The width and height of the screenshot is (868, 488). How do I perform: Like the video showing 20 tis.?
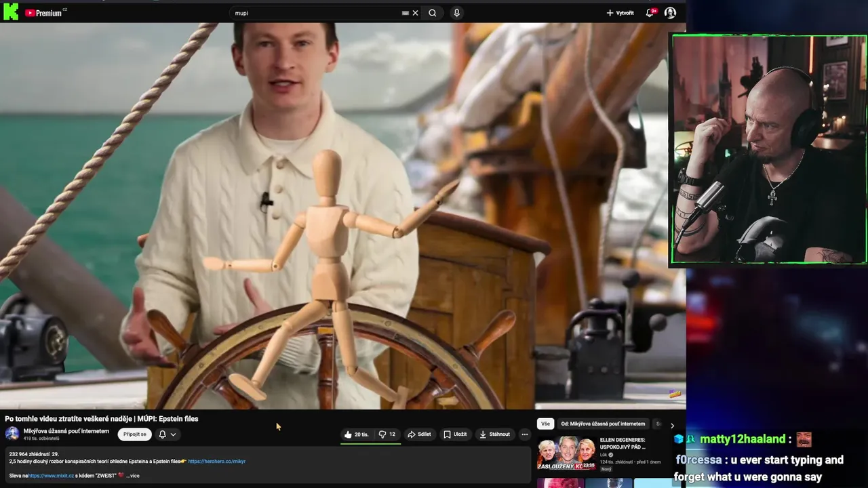click(x=357, y=434)
